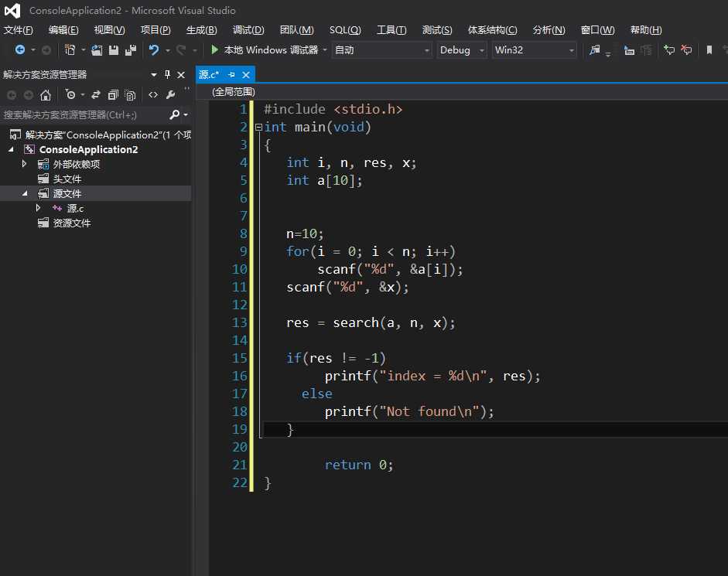Open the dropdown arrow next to 本地 Windows 调试器
The width and height of the screenshot is (728, 576).
coord(324,49)
